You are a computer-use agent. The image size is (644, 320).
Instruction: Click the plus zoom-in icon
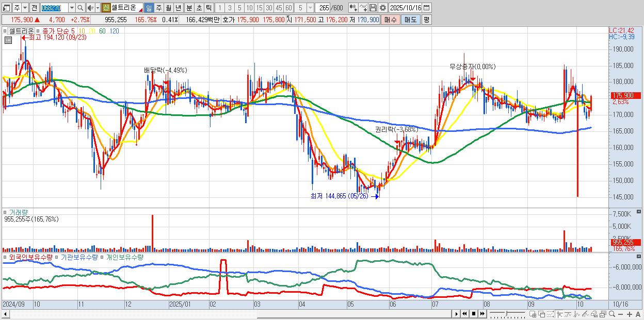630,314
